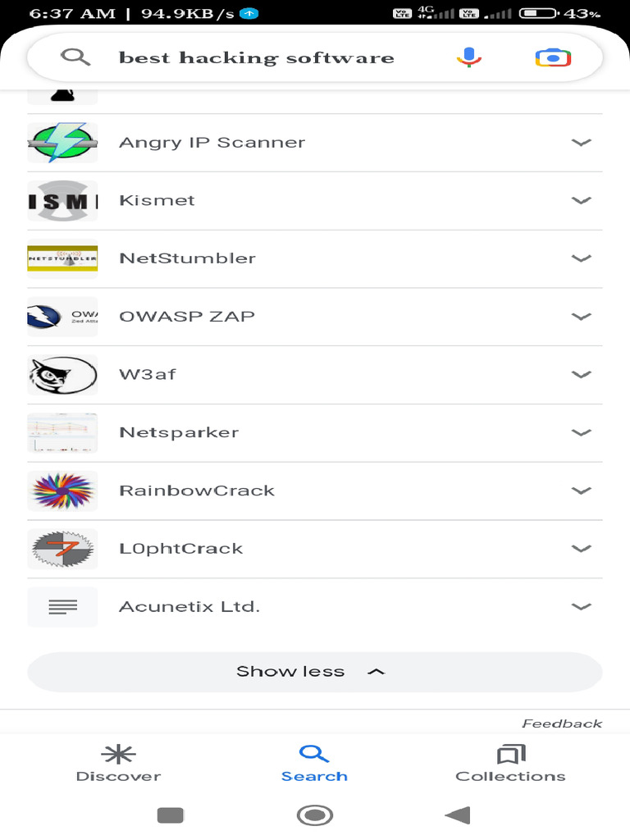Tap the Angry IP Scanner logo thumbnail
Image resolution: width=630 pixels, height=840 pixels.
62,143
